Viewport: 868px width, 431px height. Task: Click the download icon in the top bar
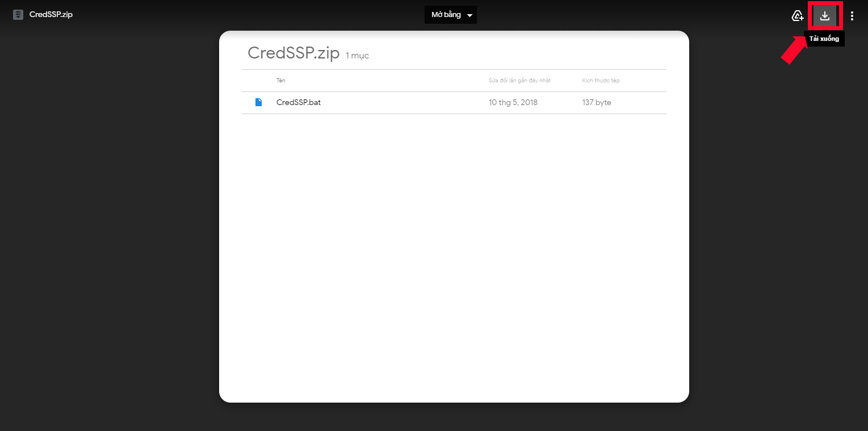tap(825, 16)
